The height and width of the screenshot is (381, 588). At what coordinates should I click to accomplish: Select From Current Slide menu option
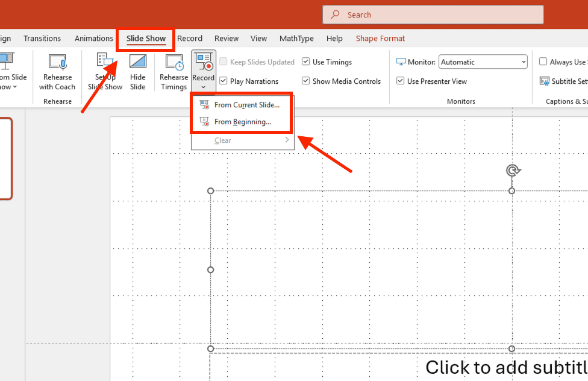243,105
